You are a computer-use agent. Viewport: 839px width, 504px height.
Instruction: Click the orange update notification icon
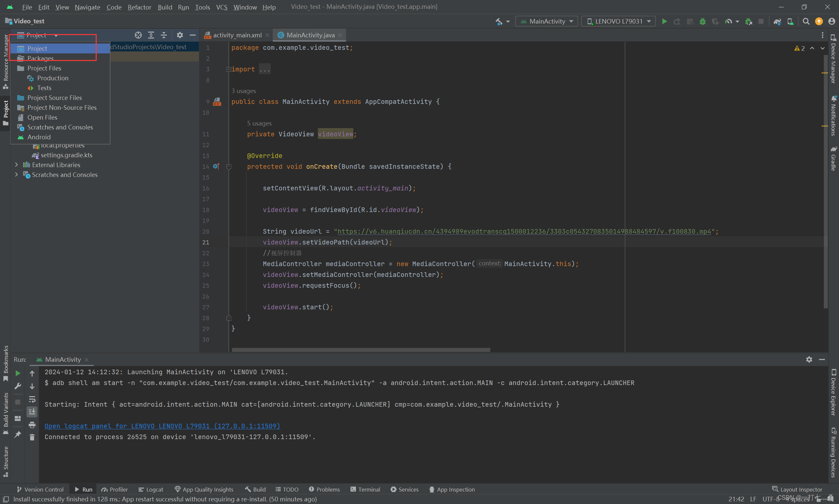click(819, 21)
